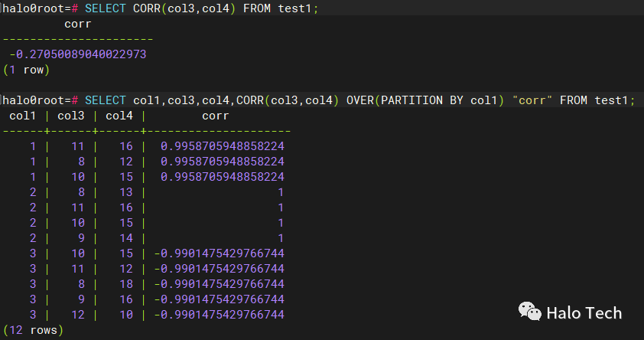The image size is (644, 340).
Task: Click the col3 value 12 in last row
Action: tap(77, 315)
